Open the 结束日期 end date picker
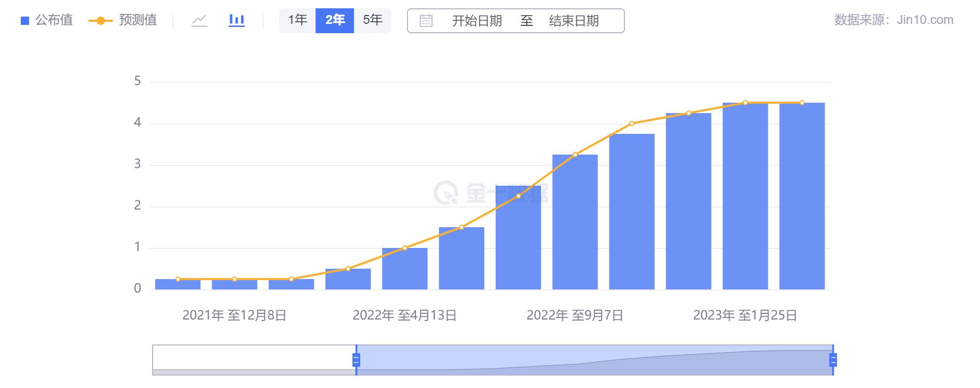This screenshot has width=980, height=388. [574, 21]
